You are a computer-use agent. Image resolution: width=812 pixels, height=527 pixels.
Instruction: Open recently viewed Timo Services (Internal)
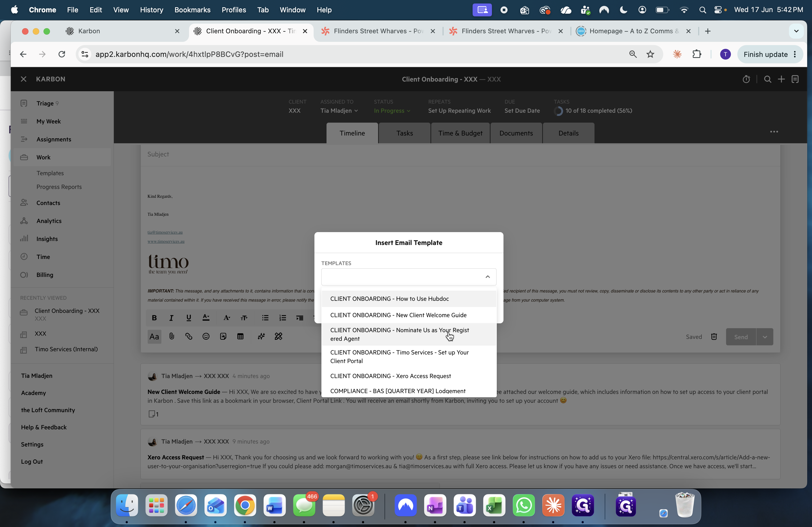point(66,349)
